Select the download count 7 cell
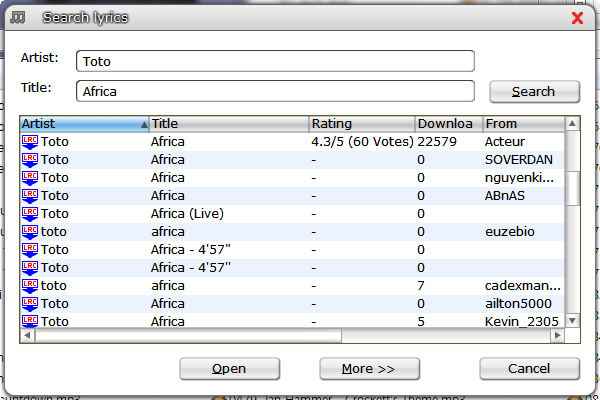Screen dimensions: 600x400 point(421,286)
